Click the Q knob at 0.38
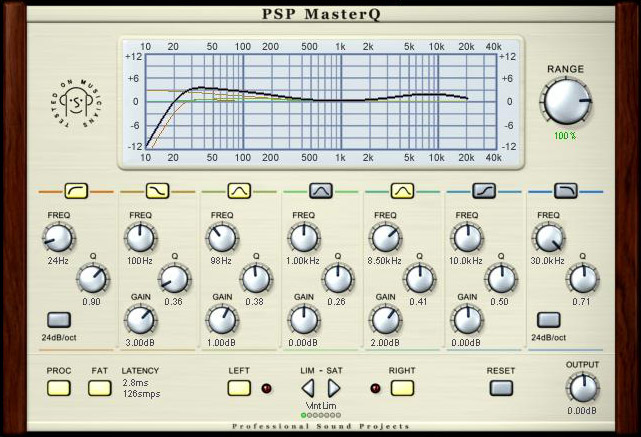Viewport: 641px width, 437px height. coord(256,279)
